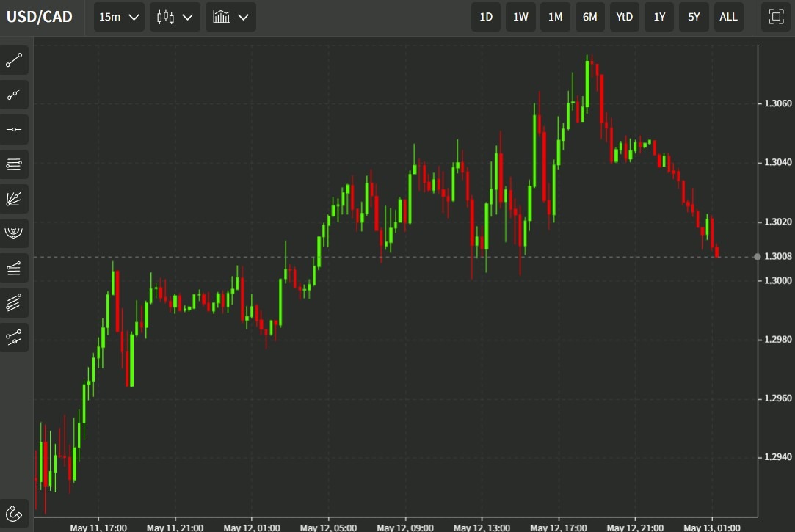Show the ALL time range
The height and width of the screenshot is (532, 795).
point(729,17)
